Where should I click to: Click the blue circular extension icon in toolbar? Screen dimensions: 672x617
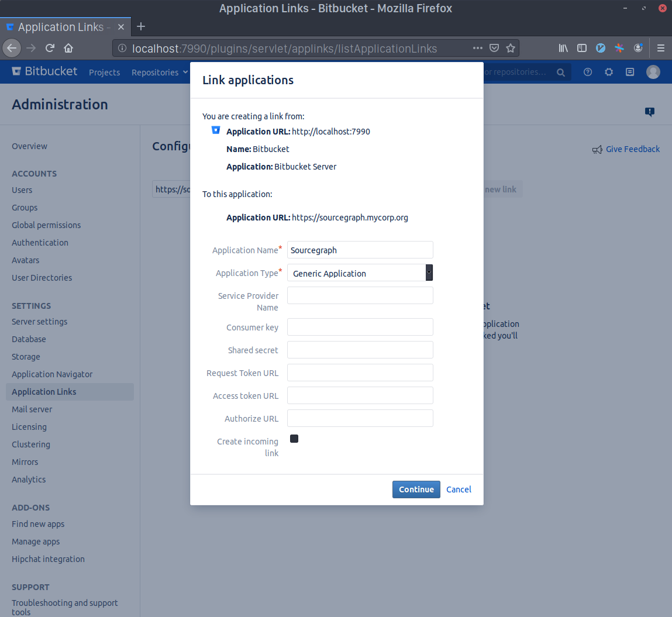pyautogui.click(x=601, y=48)
